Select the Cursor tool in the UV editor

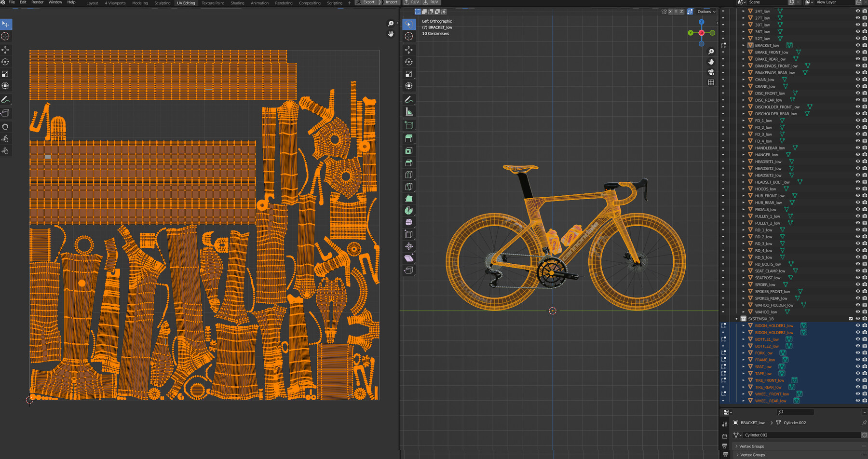pos(5,36)
